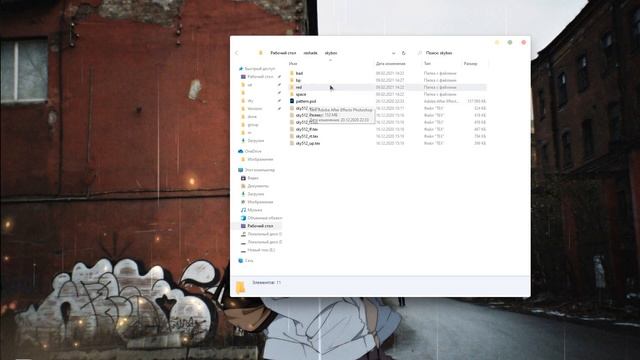Screen dimensions: 640x360
Task: Click the pattern.psd type cell
Action: tap(441, 101)
